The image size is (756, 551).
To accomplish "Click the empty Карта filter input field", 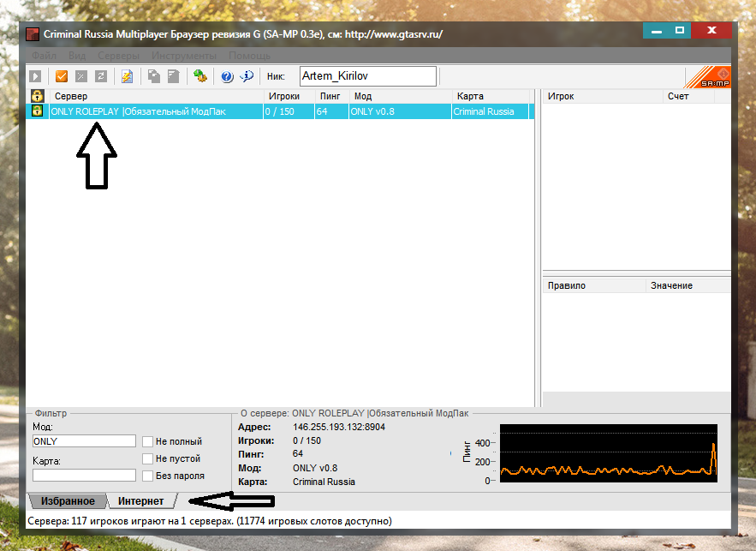I will pos(85,476).
